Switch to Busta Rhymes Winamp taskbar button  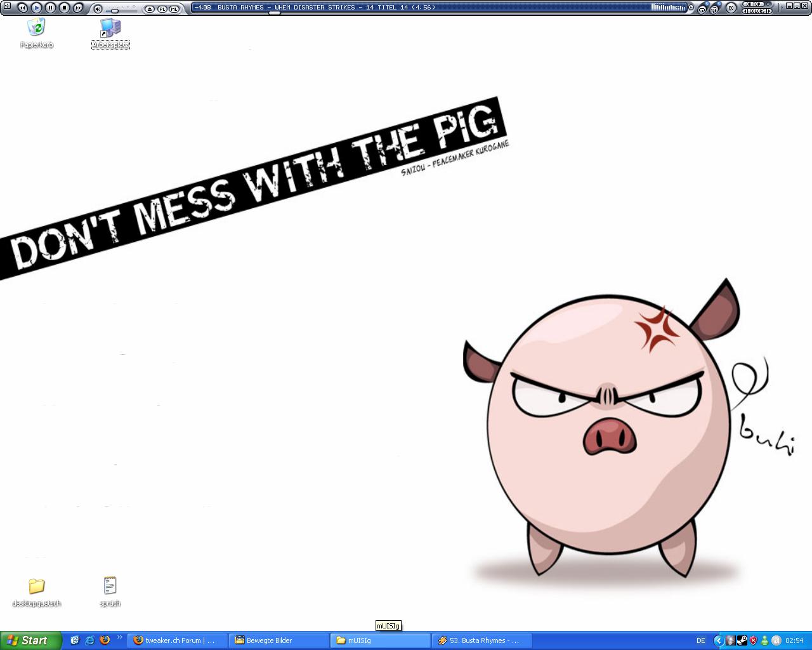(x=481, y=640)
